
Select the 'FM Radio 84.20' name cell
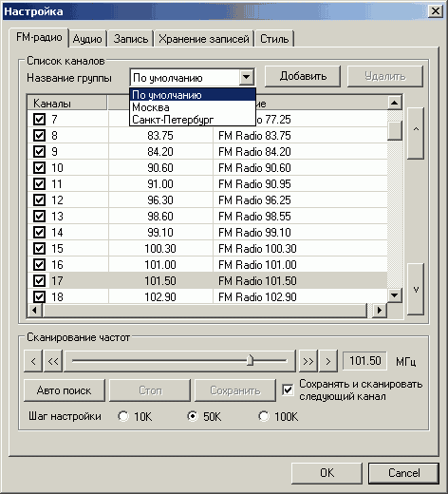point(300,152)
